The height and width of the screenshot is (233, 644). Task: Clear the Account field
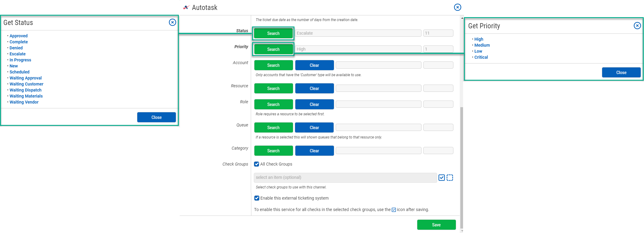click(314, 65)
